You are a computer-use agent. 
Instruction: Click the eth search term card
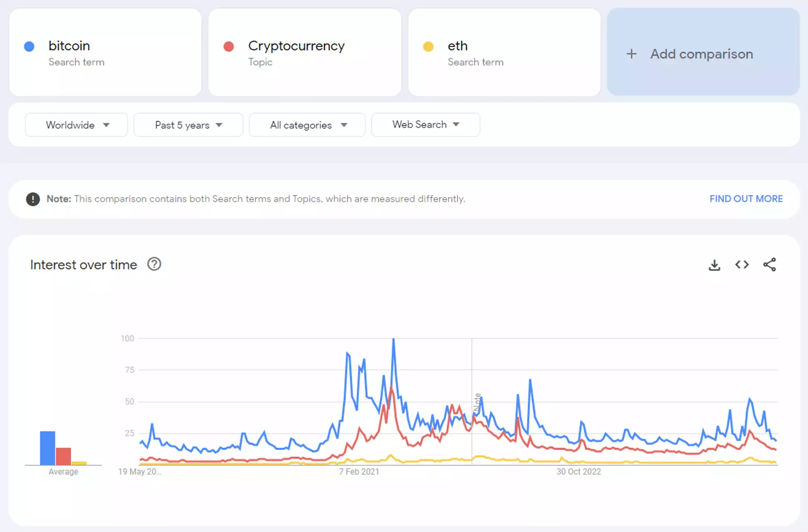[x=504, y=52]
